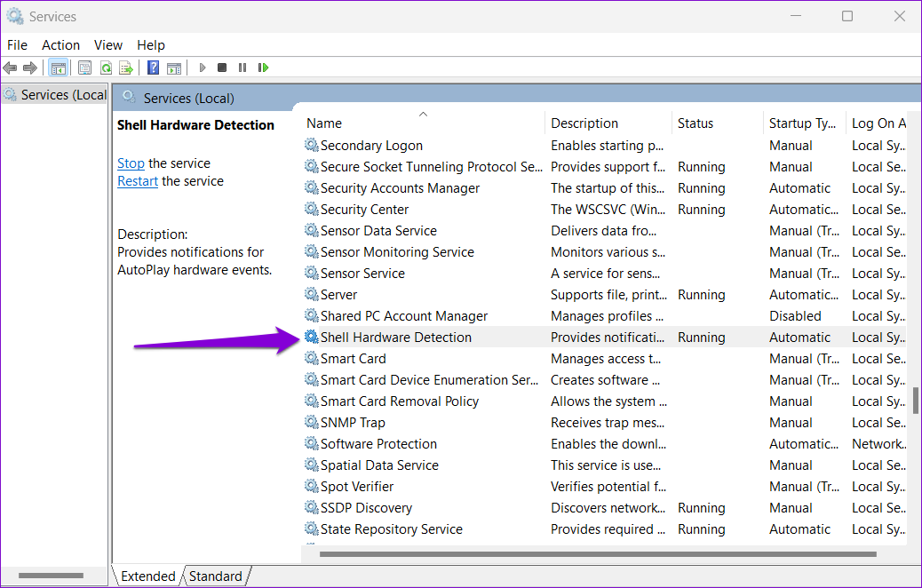Select the Security Accounts Manager row
Image resolution: width=922 pixels, height=588 pixels.
pos(605,188)
